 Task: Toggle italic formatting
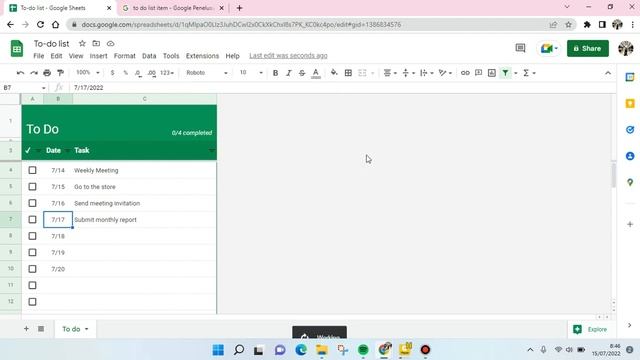point(289,73)
